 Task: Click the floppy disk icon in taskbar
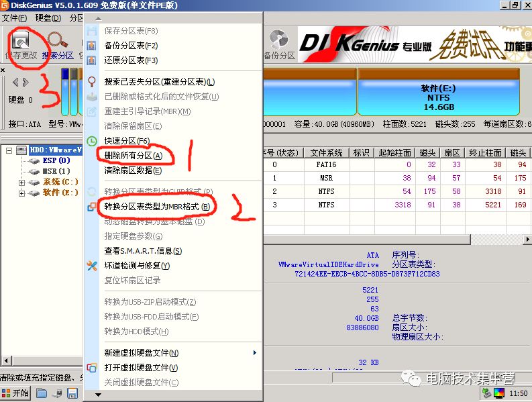[72, 393]
